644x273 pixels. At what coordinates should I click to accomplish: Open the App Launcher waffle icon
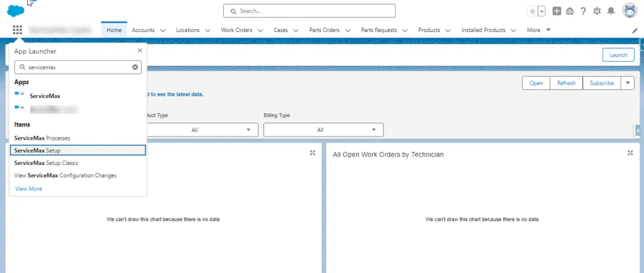click(x=17, y=30)
